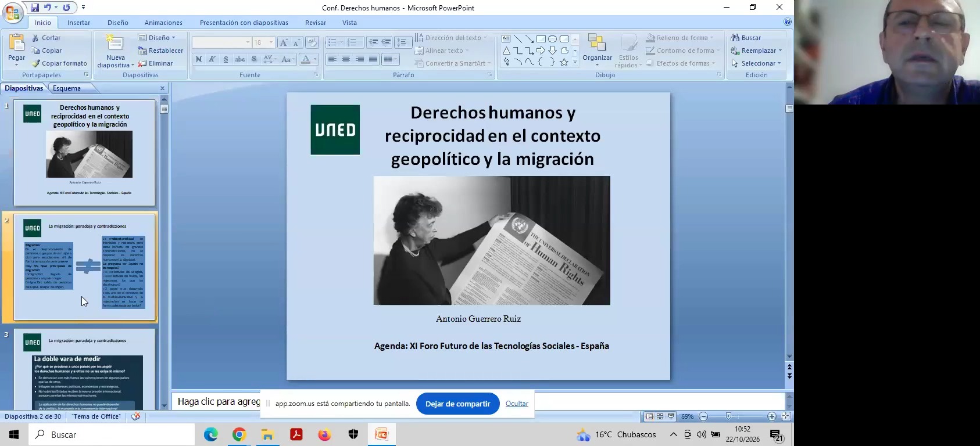
Task: Open the font color arrow dropdown
Action: coord(316,59)
